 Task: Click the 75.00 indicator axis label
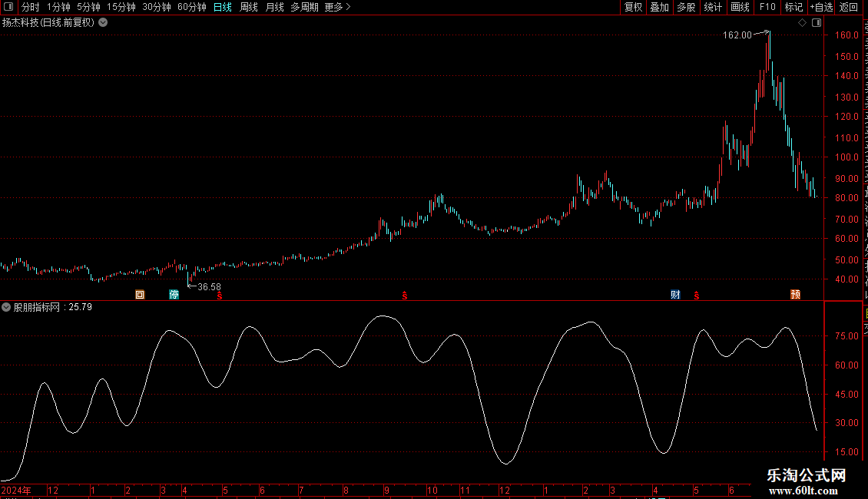tap(847, 335)
